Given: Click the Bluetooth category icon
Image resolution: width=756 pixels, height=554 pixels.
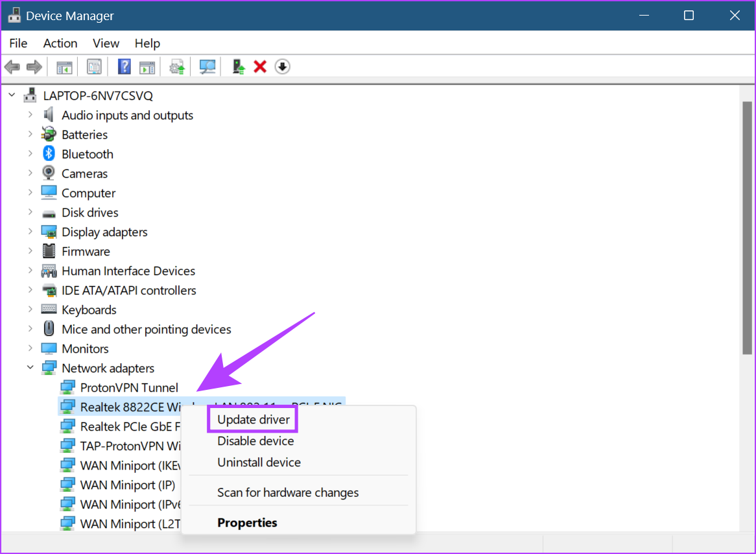Looking at the screenshot, I should click(x=49, y=154).
